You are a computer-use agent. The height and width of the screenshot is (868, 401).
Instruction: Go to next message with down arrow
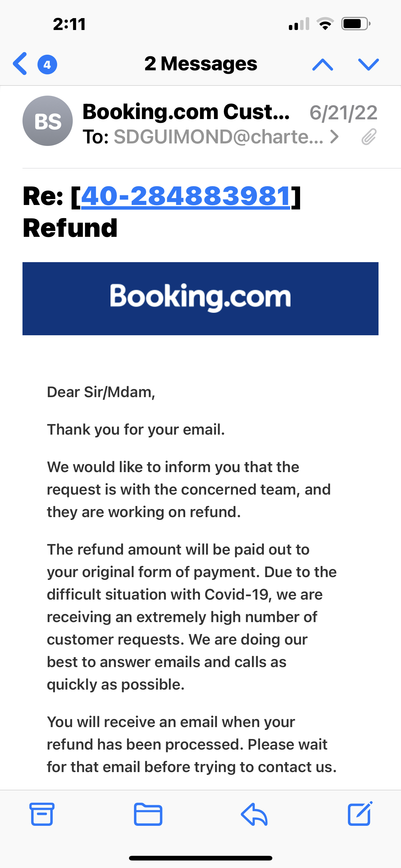(x=368, y=64)
